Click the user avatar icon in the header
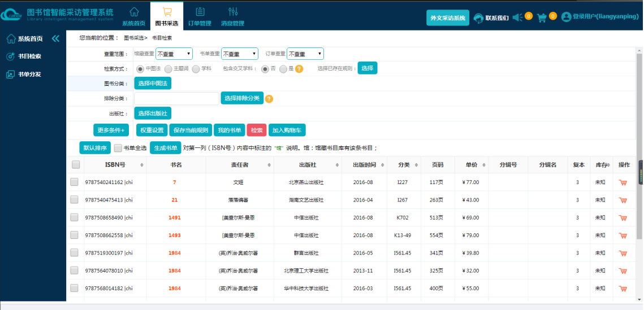Screen dimensions: 644x310 point(567,17)
